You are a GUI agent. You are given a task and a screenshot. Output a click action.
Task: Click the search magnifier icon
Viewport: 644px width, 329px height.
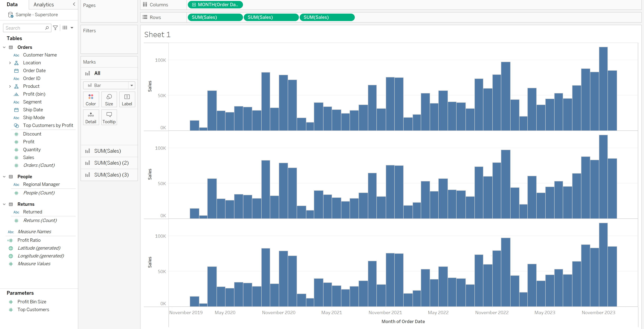coord(47,28)
